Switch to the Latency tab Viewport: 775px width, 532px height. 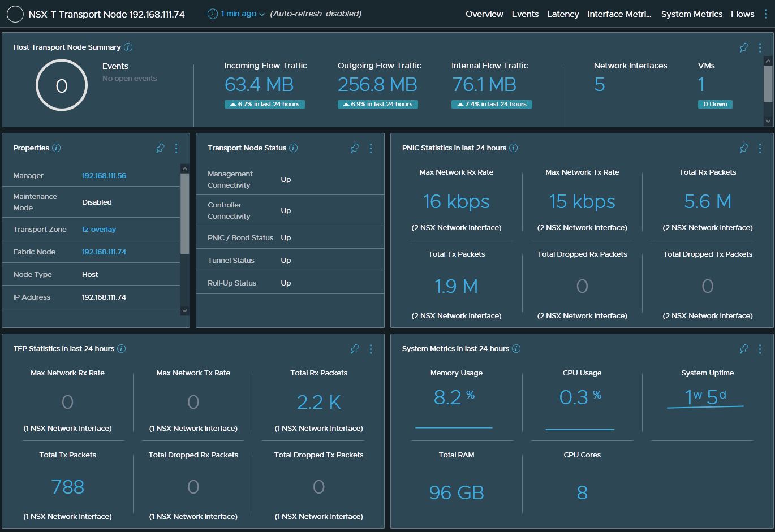pyautogui.click(x=562, y=14)
